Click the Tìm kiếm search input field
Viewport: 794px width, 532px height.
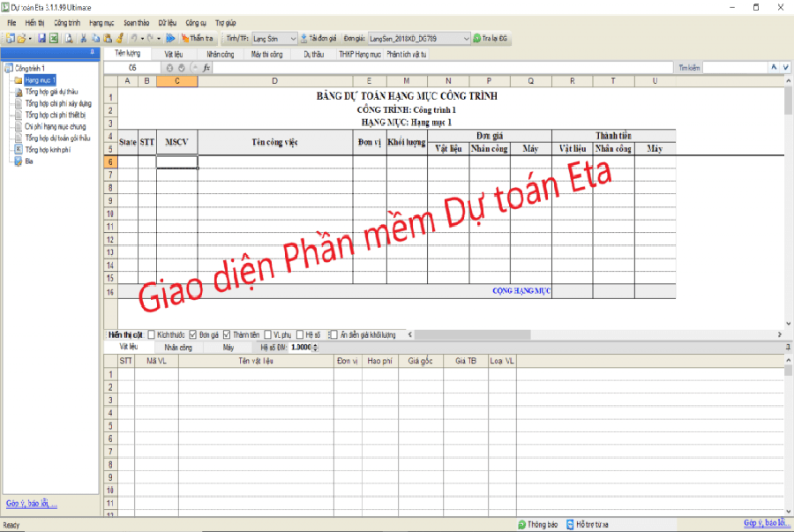[735, 67]
